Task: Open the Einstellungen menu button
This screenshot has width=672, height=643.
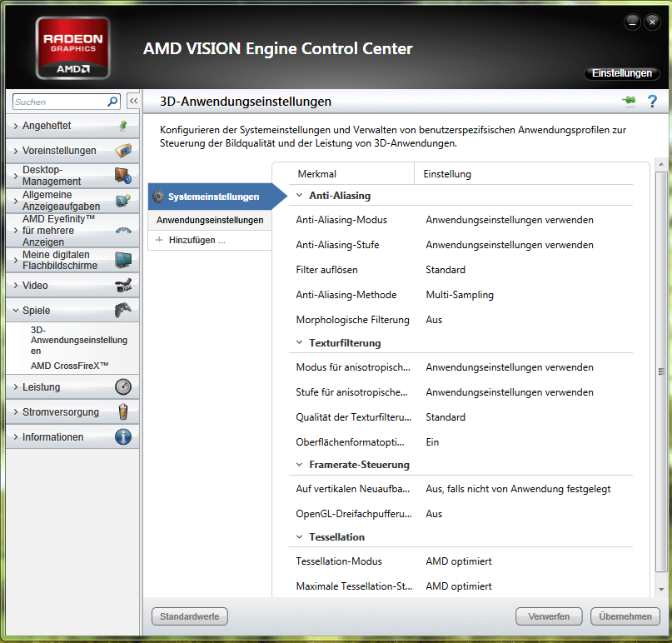Action: point(621,73)
